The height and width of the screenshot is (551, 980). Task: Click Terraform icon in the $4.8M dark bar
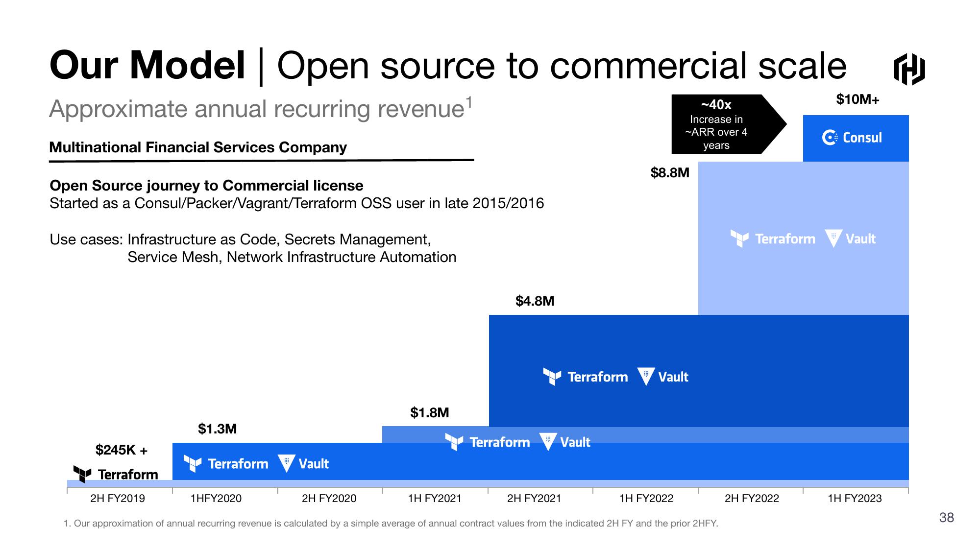click(x=552, y=377)
